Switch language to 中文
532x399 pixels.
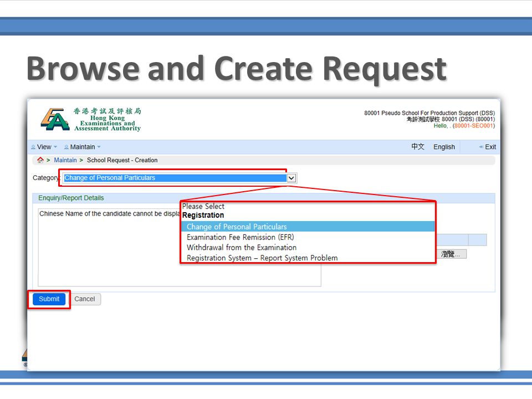(x=418, y=146)
